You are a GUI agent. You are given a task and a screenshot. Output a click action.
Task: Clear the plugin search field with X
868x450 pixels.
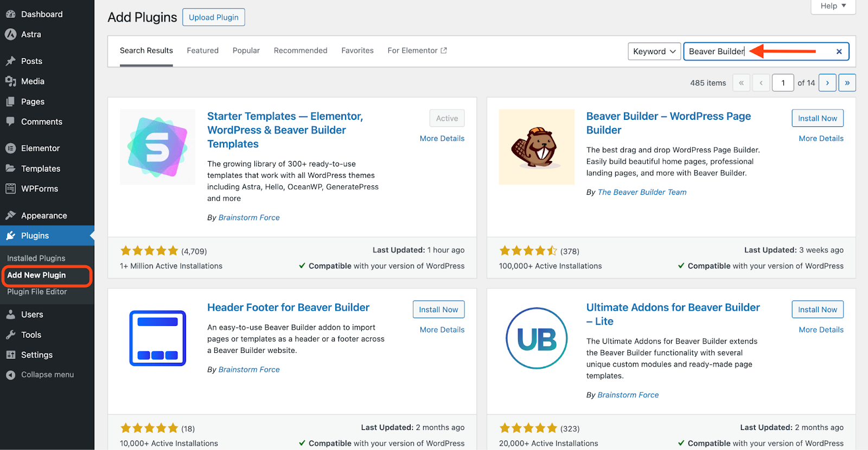pos(839,52)
